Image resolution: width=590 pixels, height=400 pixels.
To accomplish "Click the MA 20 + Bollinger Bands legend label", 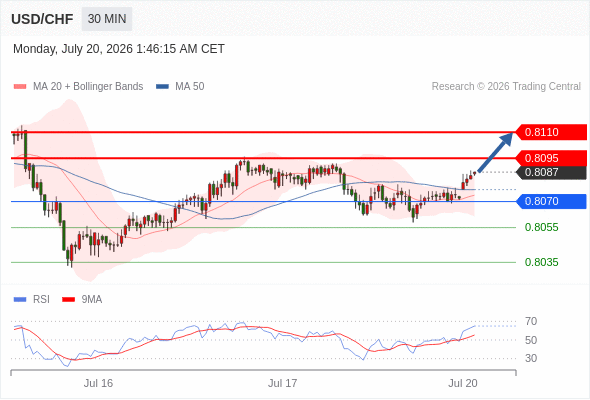I will [88, 87].
